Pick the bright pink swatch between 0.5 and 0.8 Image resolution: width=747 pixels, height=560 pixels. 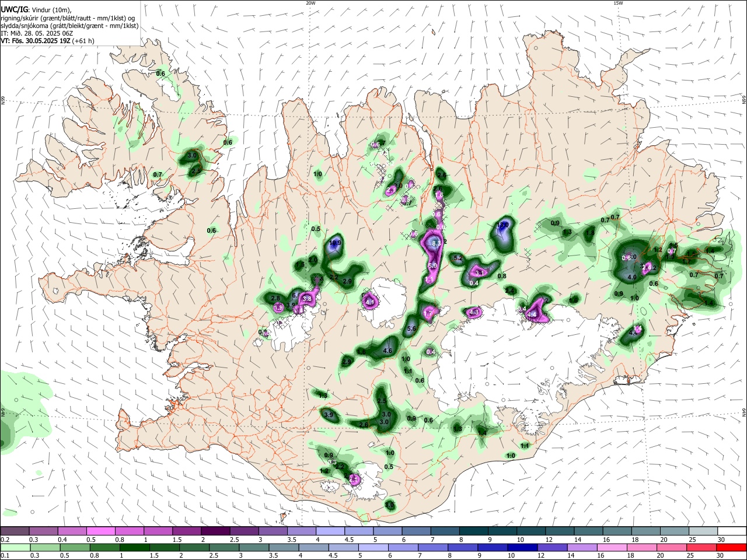100,531
